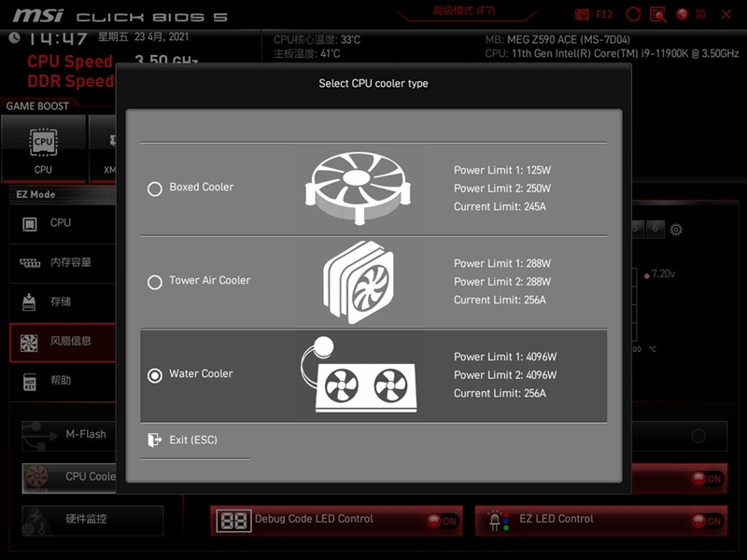Open the fan settings gear icon

[x=675, y=230]
